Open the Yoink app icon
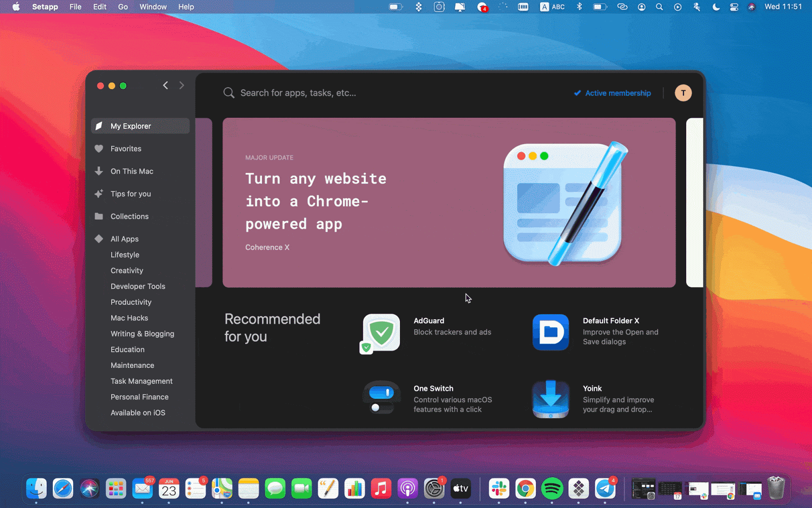812x508 pixels. (x=551, y=399)
